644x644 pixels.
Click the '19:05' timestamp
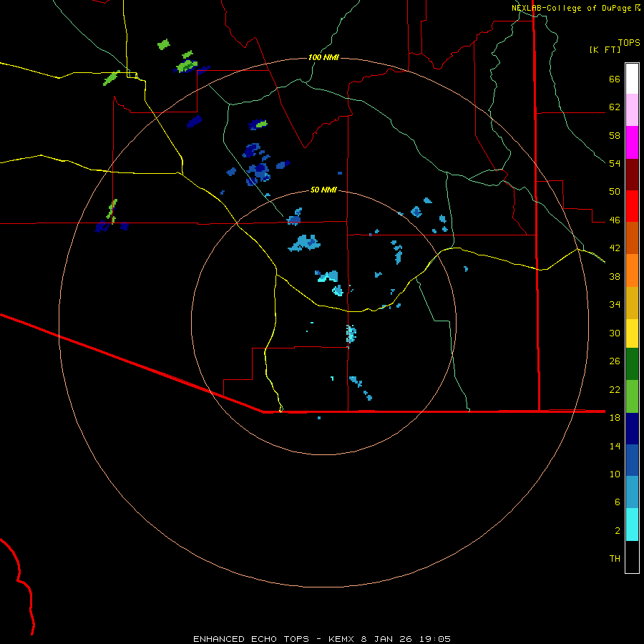tap(435, 639)
